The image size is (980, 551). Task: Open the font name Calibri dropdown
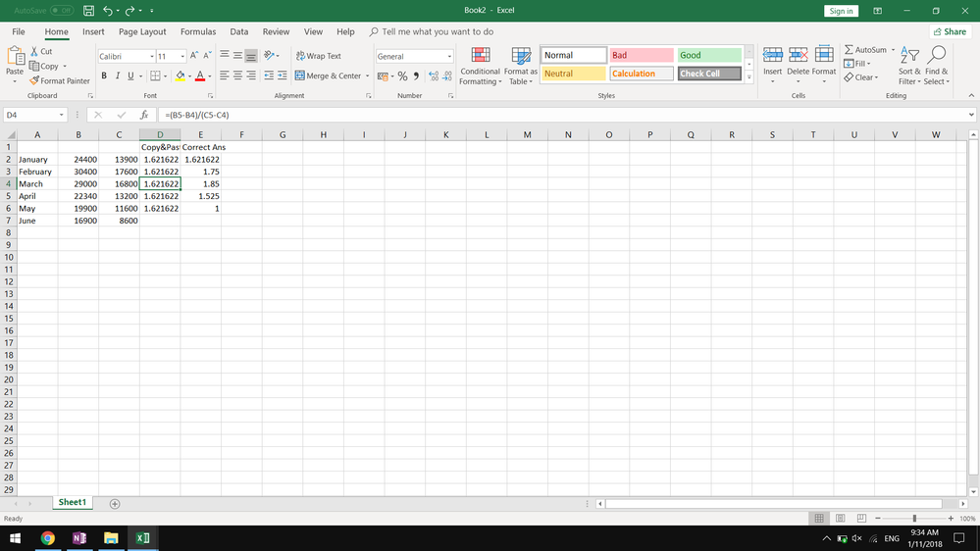pos(151,56)
